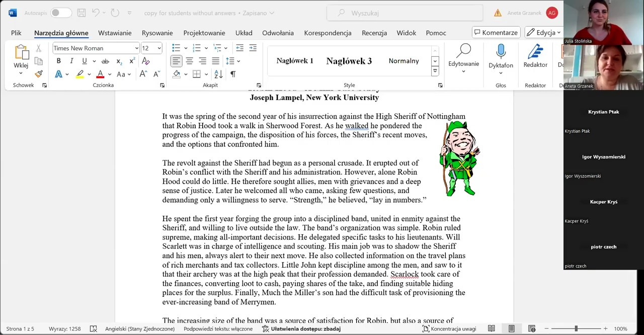
Task: Switch to Wstawianie tab
Action: [115, 33]
